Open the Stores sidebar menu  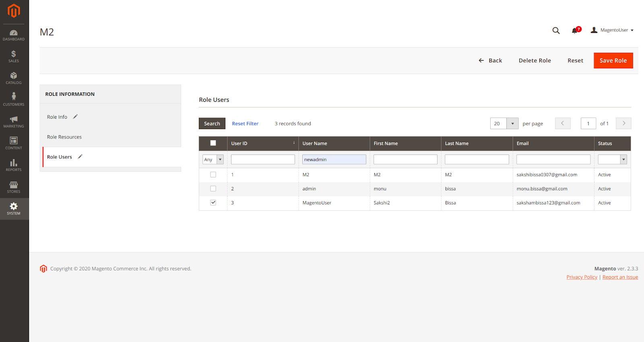pos(14,187)
